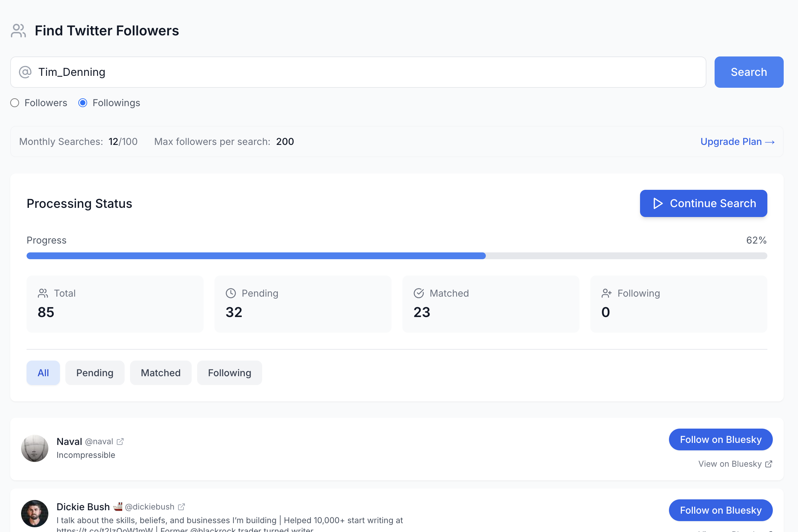
Task: Open Dickie Bush's external profile link icon
Action: tap(181, 507)
